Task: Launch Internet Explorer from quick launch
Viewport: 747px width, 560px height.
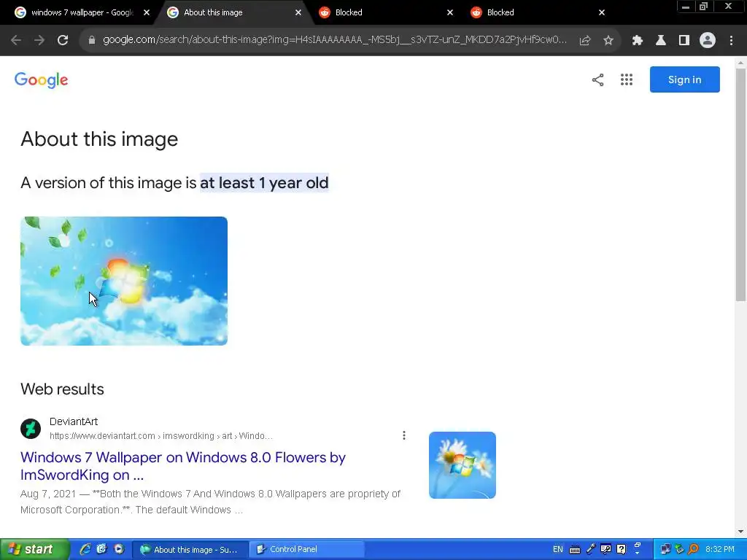Action: pyautogui.click(x=85, y=549)
